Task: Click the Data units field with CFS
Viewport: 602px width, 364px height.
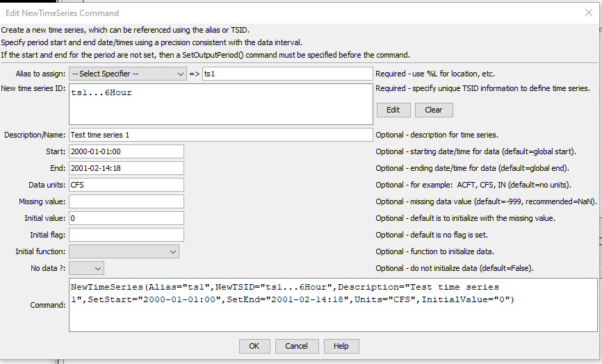Action: tap(127, 185)
